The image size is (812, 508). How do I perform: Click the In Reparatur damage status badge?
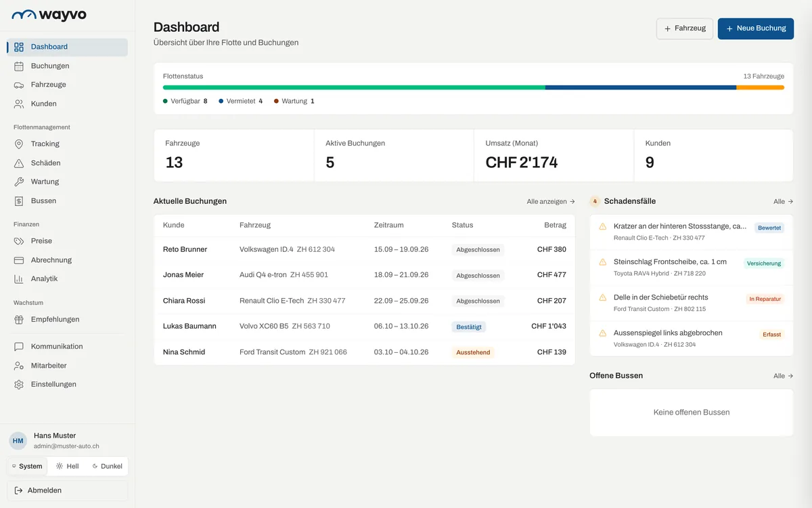(765, 299)
